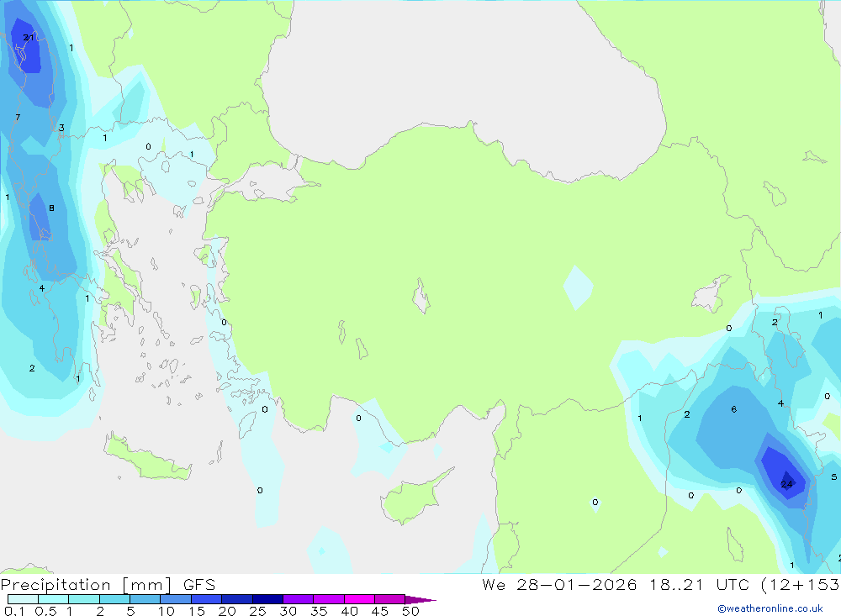Click the '8' precipitation value on map
This screenshot has width=841, height=616.
(x=51, y=208)
